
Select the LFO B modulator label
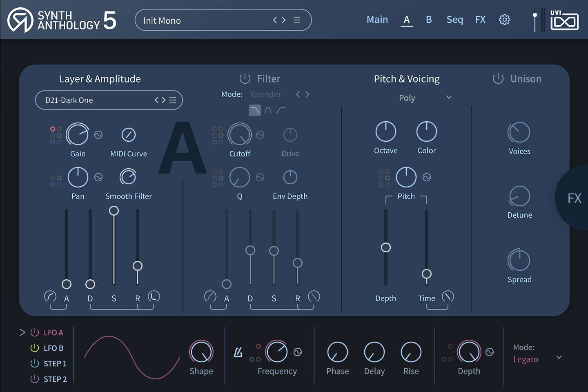(53, 348)
